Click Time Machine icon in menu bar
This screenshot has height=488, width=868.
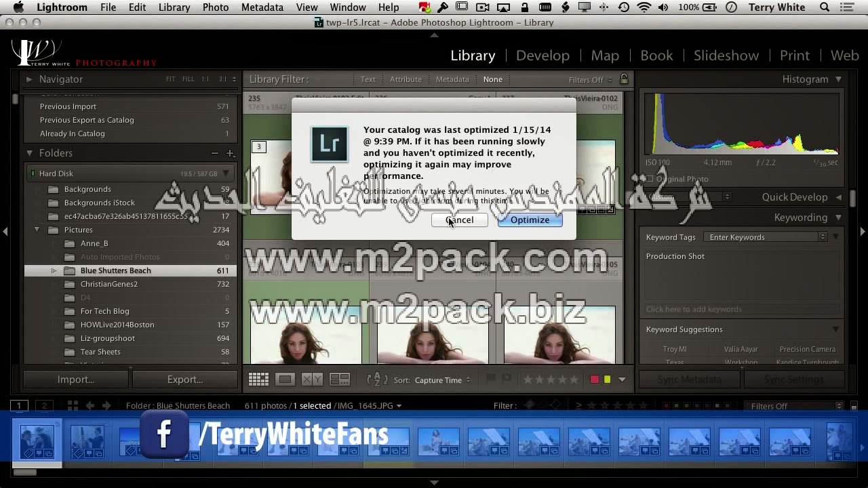coord(624,7)
